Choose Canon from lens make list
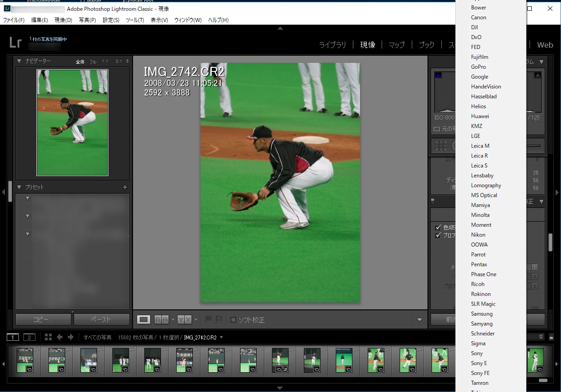561x392 pixels. coord(491,18)
